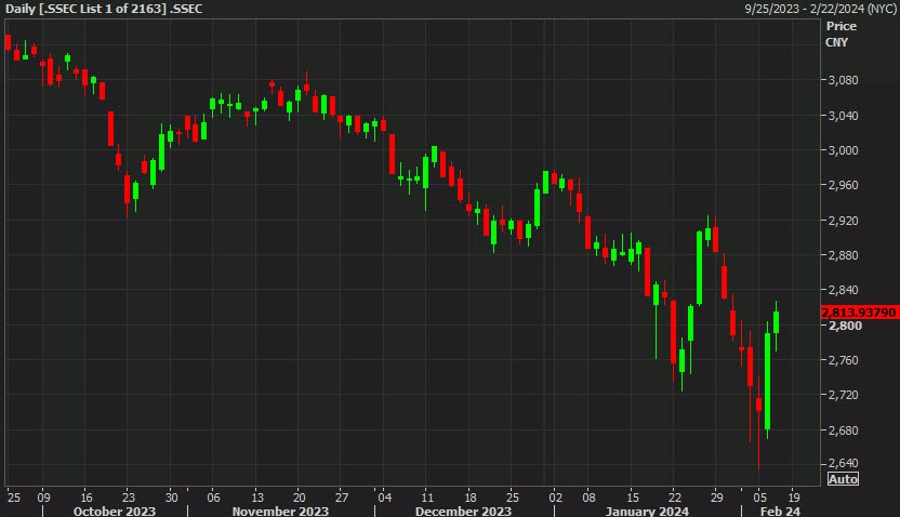
Task: Click the '02' date tick in January
Action: tap(555, 497)
